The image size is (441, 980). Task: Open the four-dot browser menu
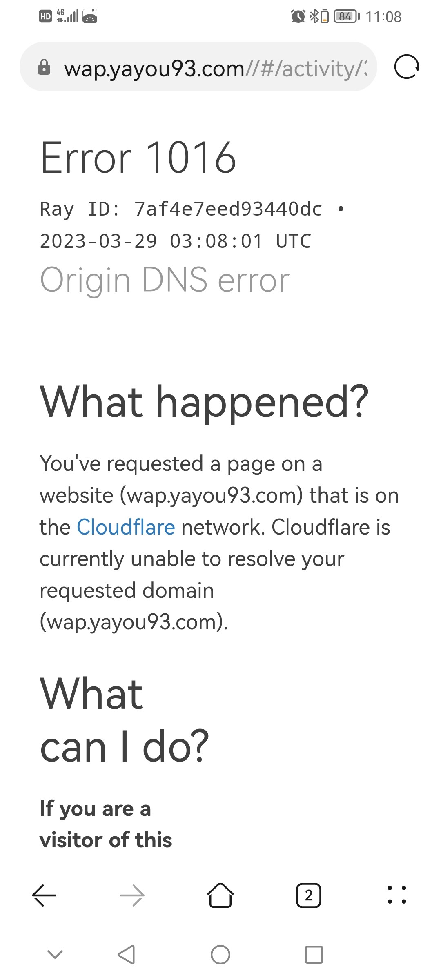click(397, 895)
